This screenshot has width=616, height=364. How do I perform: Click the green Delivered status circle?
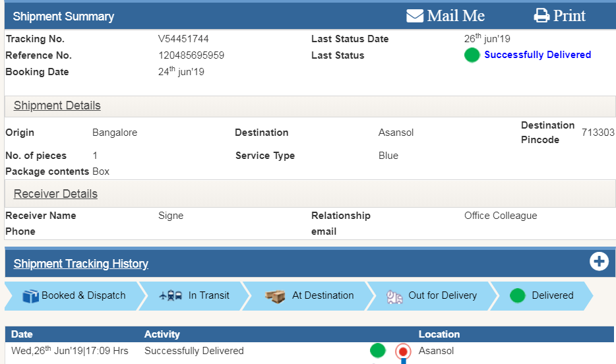518,295
